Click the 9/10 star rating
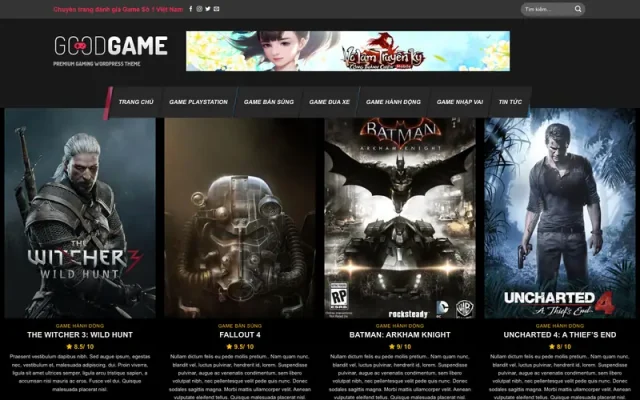 (400, 347)
